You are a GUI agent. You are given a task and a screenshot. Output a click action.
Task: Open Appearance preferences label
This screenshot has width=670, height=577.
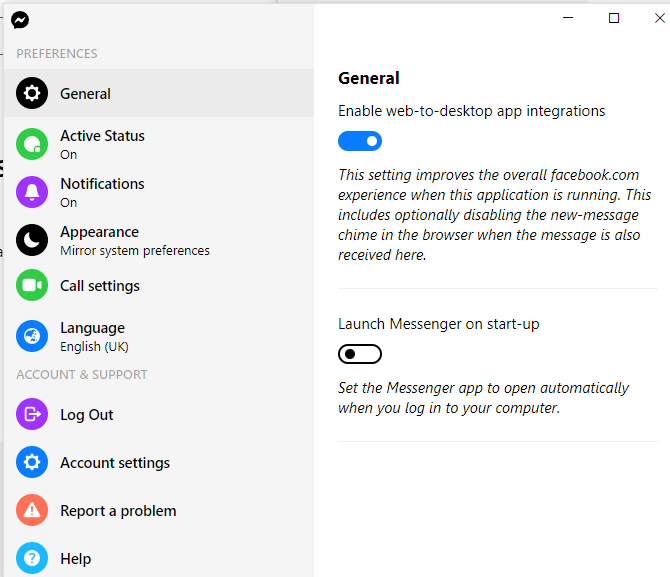[x=100, y=232]
